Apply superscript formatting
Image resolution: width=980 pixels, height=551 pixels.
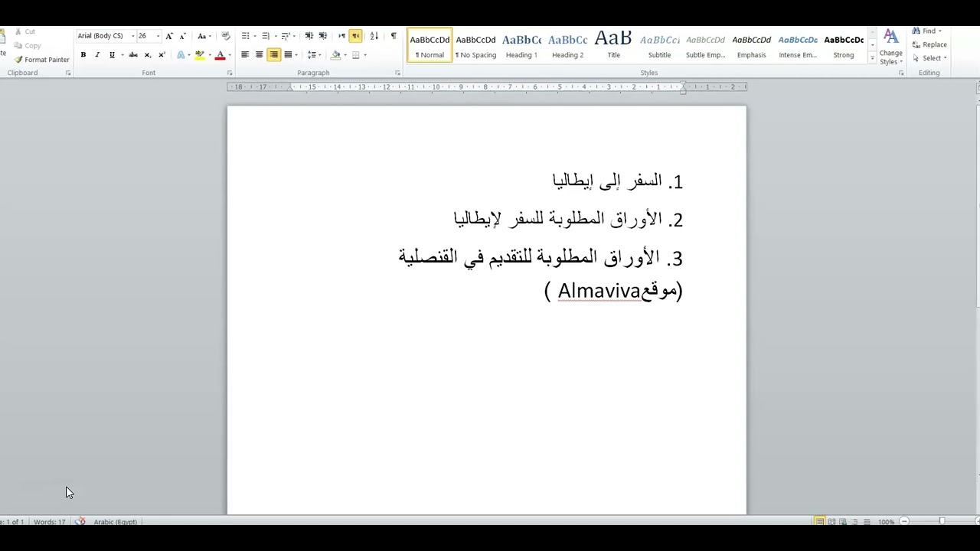(162, 55)
